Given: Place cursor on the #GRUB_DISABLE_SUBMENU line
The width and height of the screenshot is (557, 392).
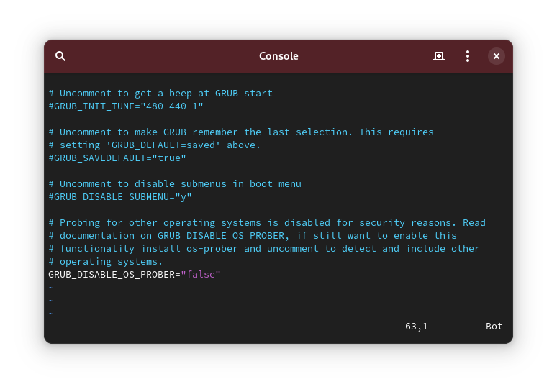Looking at the screenshot, I should tap(120, 197).
